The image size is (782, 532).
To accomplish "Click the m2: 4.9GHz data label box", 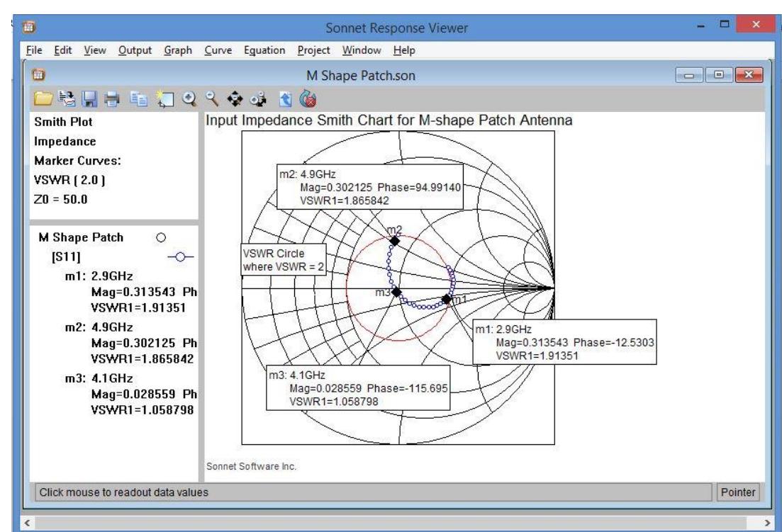I will [x=369, y=187].
